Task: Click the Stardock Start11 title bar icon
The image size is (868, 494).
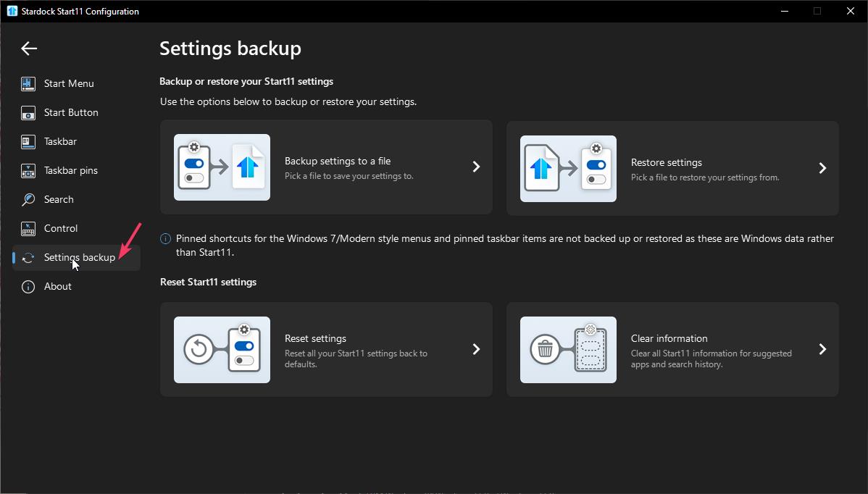Action: click(12, 11)
